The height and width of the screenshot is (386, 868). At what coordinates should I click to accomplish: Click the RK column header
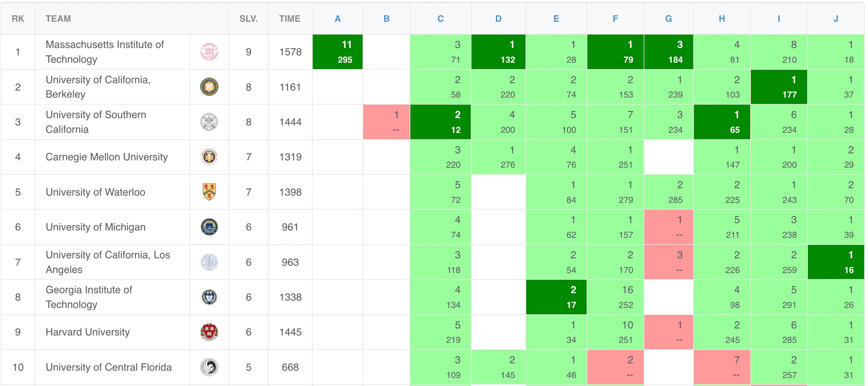click(x=18, y=19)
